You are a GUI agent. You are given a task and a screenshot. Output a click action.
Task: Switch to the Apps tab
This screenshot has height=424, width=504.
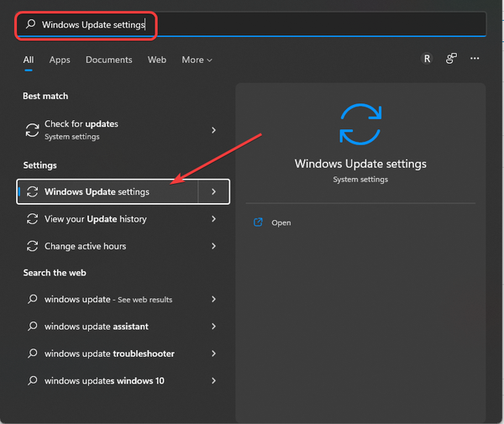(x=60, y=60)
